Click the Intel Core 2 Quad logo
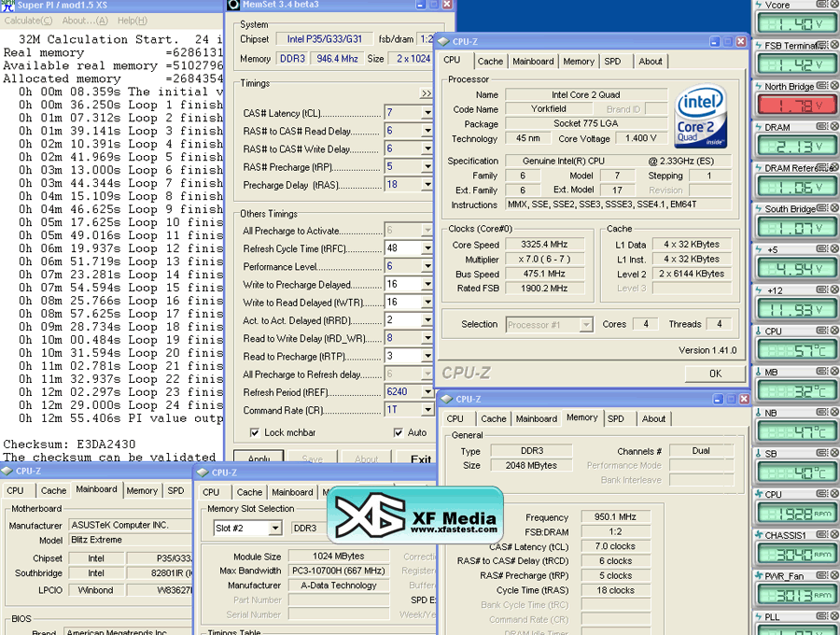The width and height of the screenshot is (840, 635). click(x=701, y=117)
